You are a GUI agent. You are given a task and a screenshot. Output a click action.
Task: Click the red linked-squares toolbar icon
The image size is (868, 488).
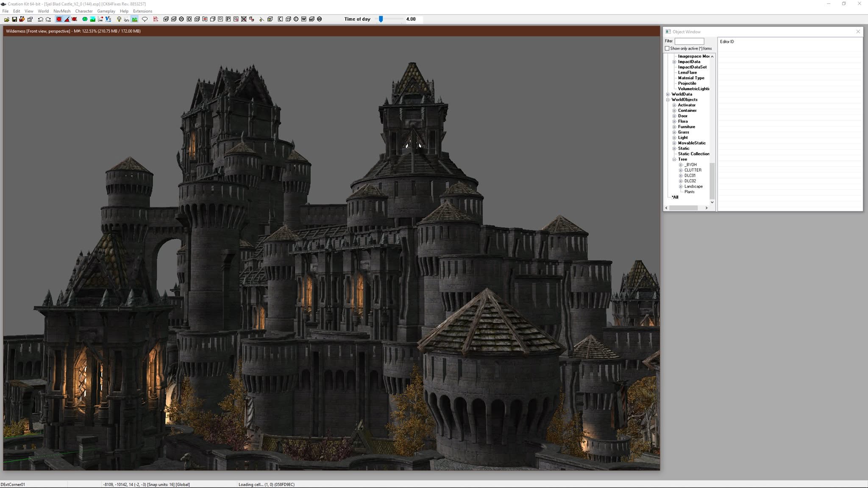point(252,19)
